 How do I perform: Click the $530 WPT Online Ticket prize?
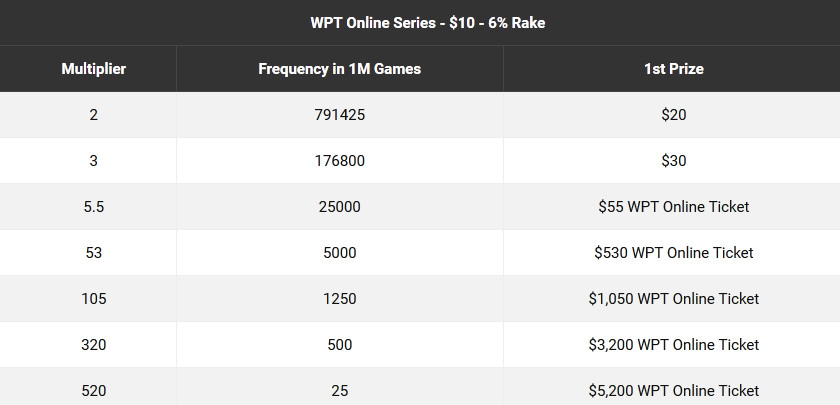coord(673,253)
